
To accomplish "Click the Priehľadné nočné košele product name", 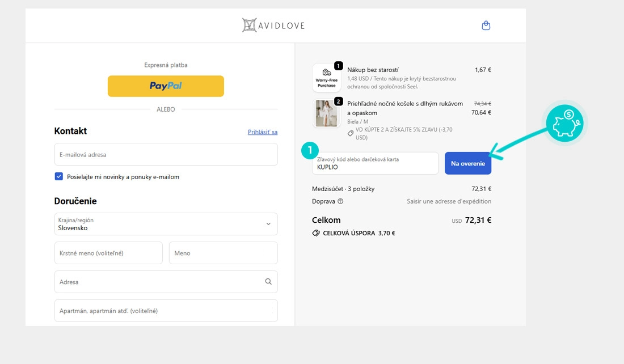I will [x=405, y=108].
